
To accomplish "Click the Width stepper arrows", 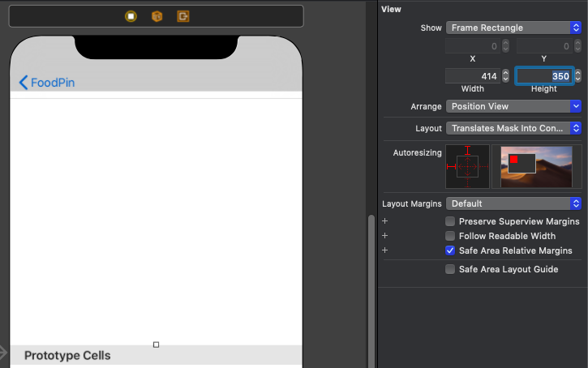I will point(506,75).
